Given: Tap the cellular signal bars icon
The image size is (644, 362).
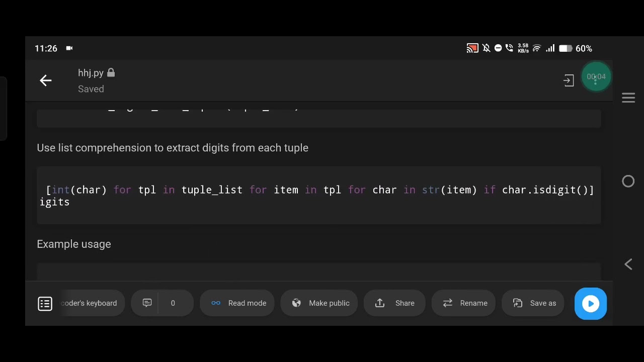Looking at the screenshot, I should 550,48.
